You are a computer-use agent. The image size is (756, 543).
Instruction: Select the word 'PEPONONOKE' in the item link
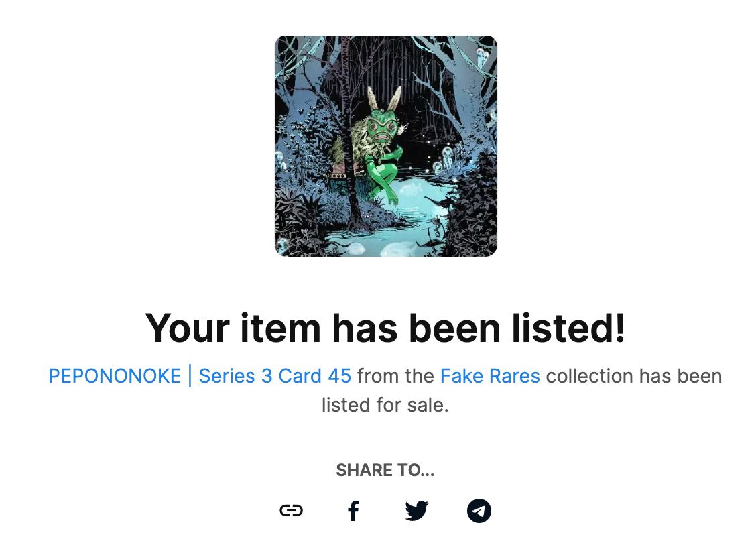pyautogui.click(x=115, y=376)
